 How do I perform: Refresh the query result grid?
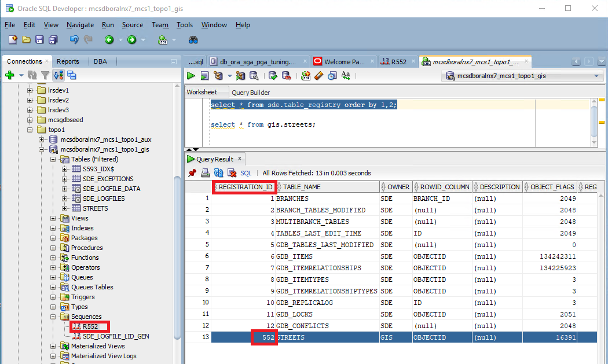point(218,172)
